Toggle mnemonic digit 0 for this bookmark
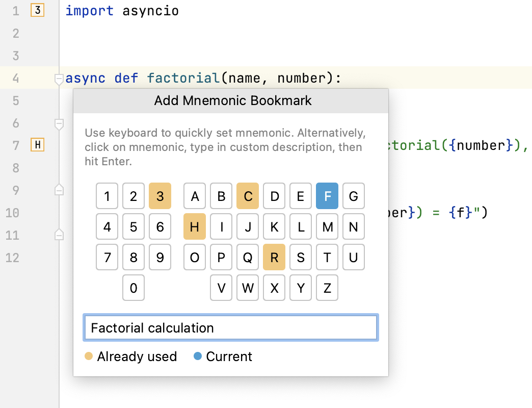532x408 pixels. (133, 288)
